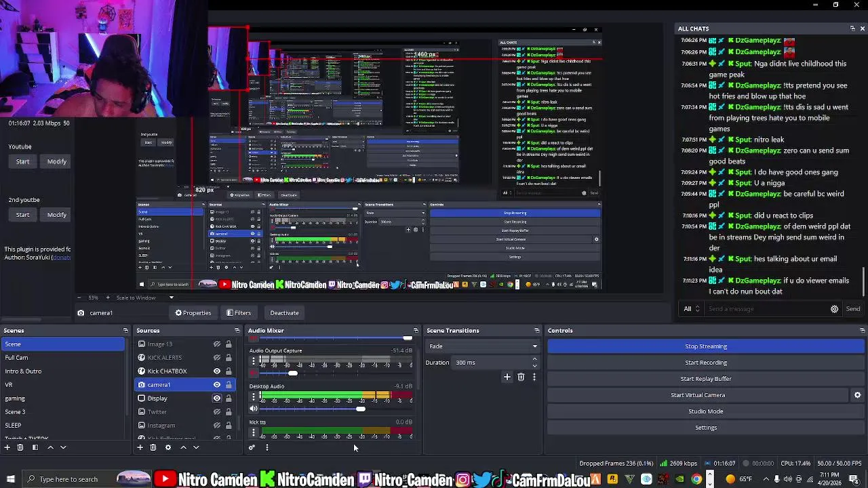Image resolution: width=868 pixels, height=488 pixels.
Task: Hide the Kick CHATBOX source
Action: point(217,371)
